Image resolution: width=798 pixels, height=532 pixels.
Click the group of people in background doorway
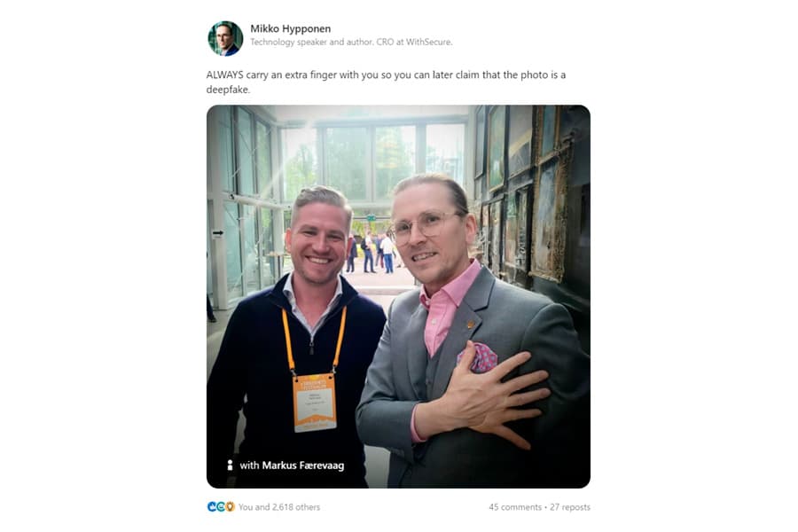[372, 252]
